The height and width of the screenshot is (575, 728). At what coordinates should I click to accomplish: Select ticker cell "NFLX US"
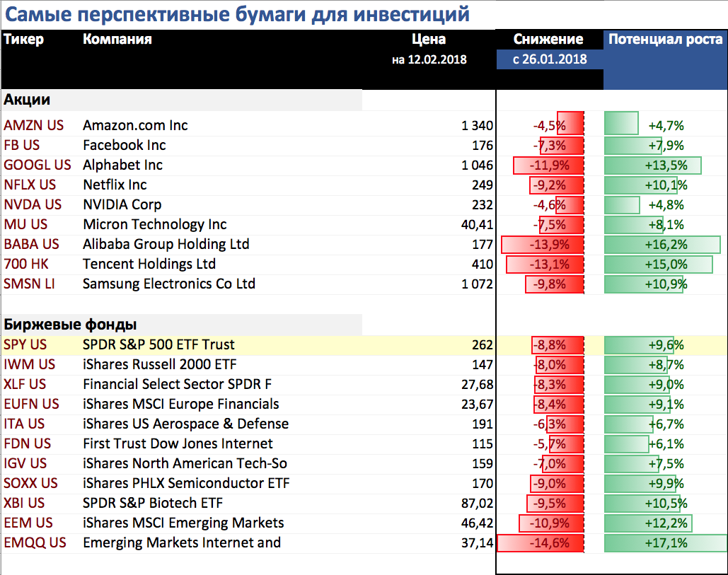tap(30, 185)
